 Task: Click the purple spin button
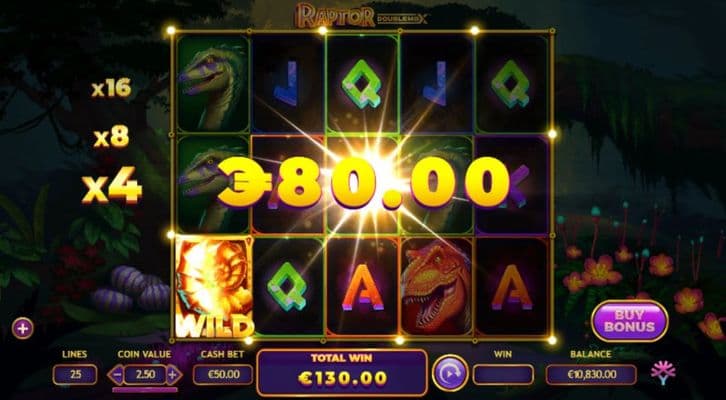point(450,373)
